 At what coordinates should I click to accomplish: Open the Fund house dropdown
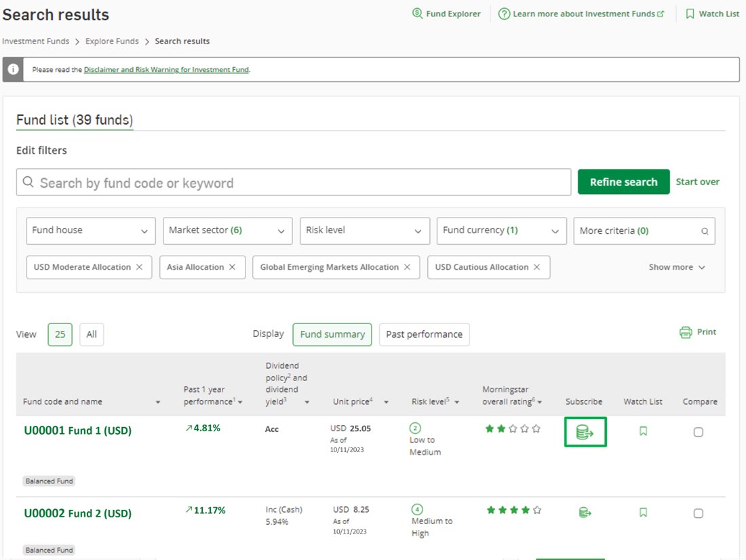click(x=90, y=231)
